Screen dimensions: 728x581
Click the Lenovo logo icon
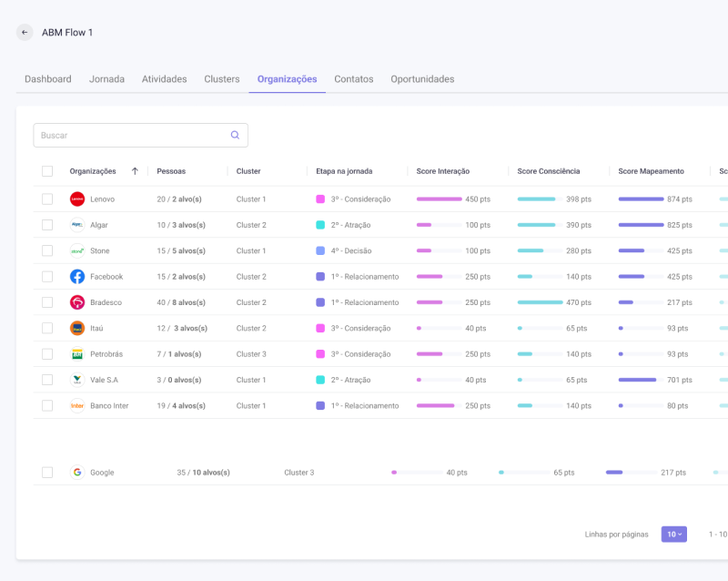[x=77, y=199]
